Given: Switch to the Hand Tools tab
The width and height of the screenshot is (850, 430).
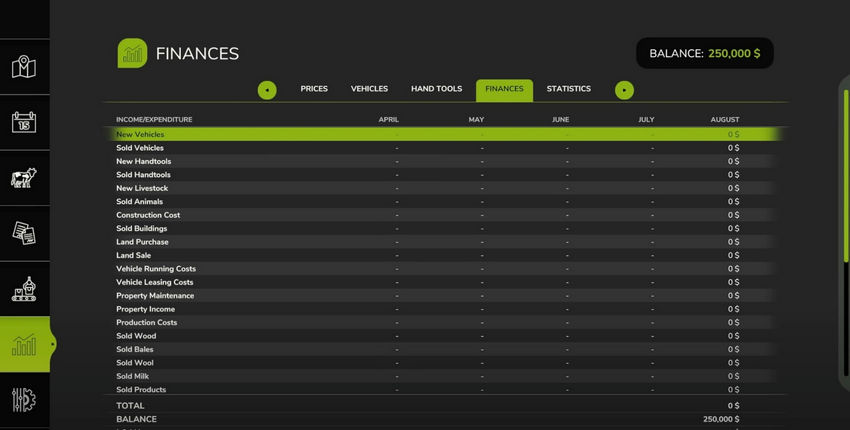Looking at the screenshot, I should (436, 89).
